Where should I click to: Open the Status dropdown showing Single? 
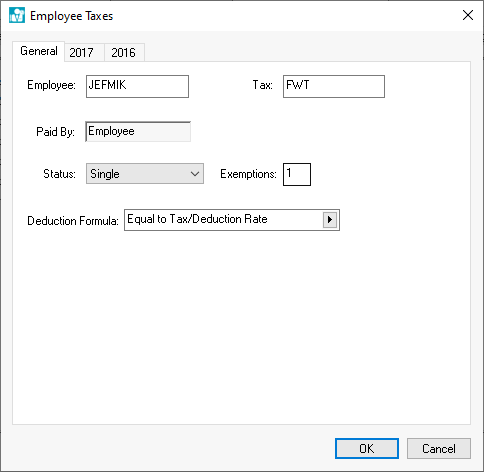tap(145, 174)
